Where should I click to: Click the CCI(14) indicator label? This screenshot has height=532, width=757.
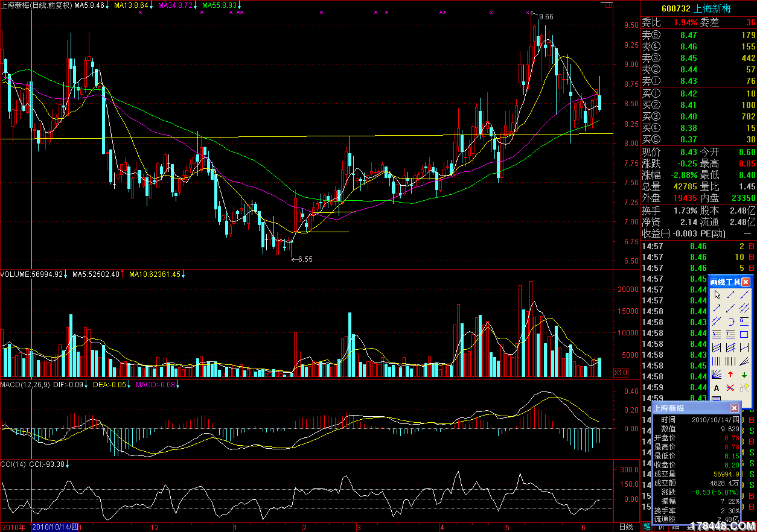coord(13,464)
